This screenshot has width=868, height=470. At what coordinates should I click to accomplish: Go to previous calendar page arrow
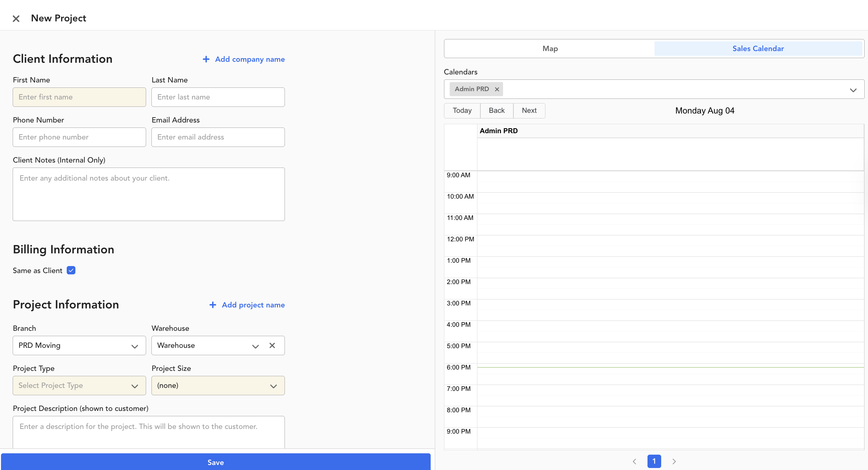tap(634, 461)
